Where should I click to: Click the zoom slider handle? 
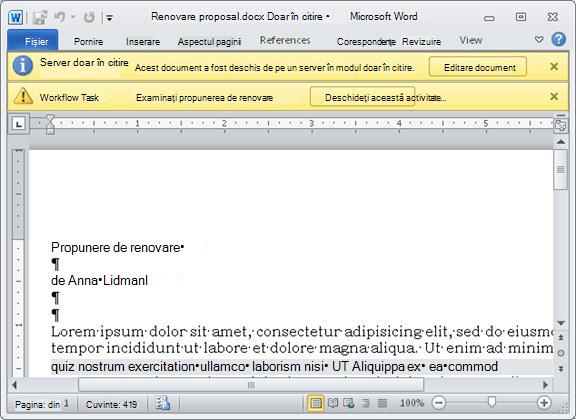click(x=492, y=402)
